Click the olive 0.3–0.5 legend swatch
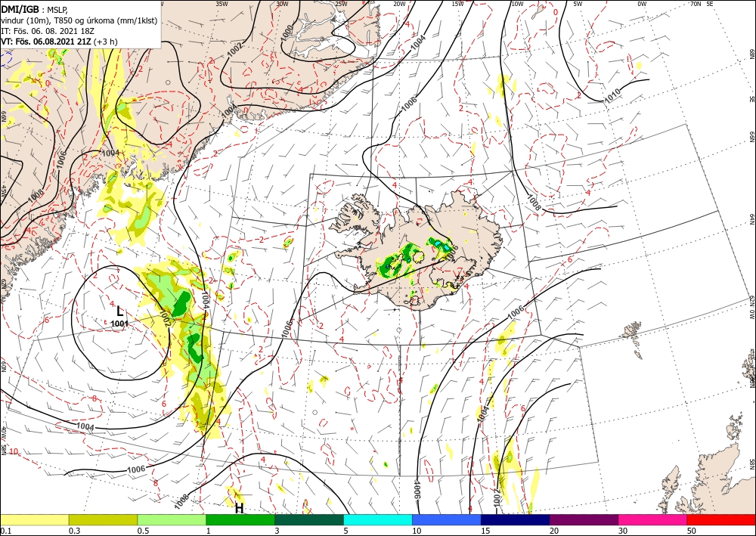The height and width of the screenshot is (536, 756). point(103,519)
